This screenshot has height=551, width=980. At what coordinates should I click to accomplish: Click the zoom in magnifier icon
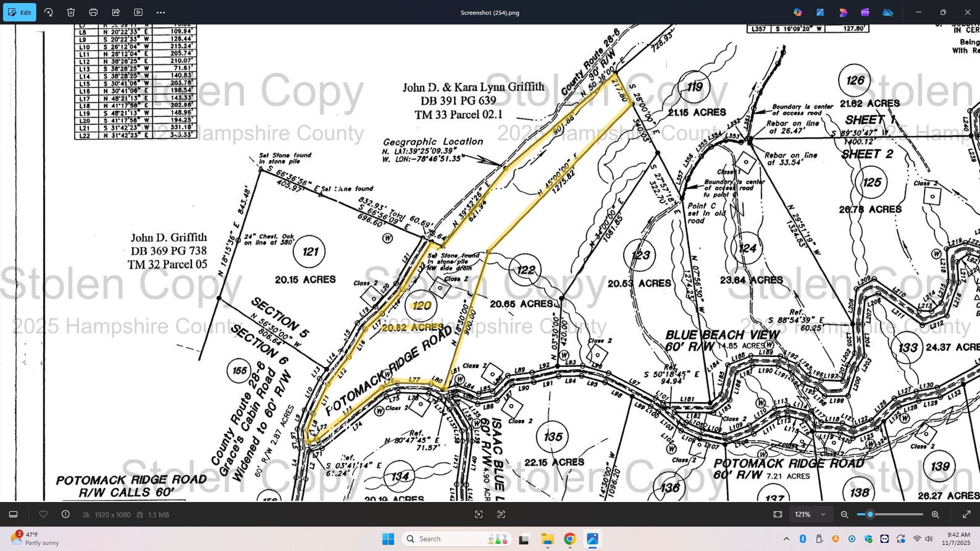(x=935, y=514)
